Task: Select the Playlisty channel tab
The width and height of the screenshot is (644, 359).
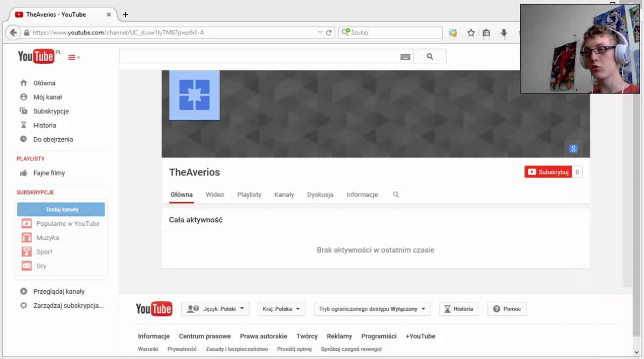Action: click(249, 195)
